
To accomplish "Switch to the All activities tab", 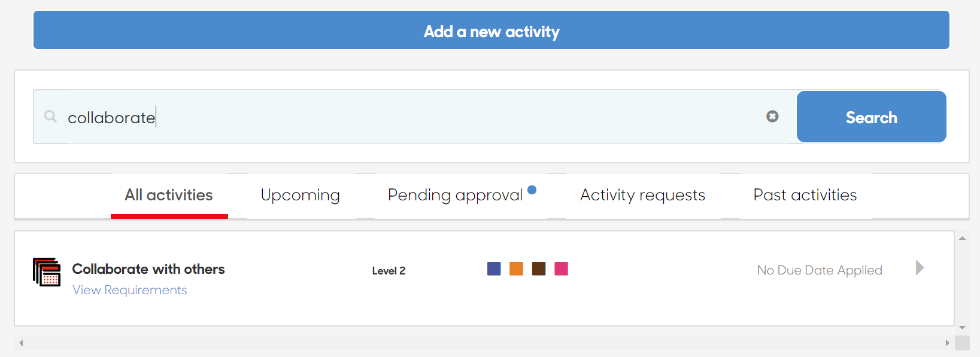I will click(169, 196).
